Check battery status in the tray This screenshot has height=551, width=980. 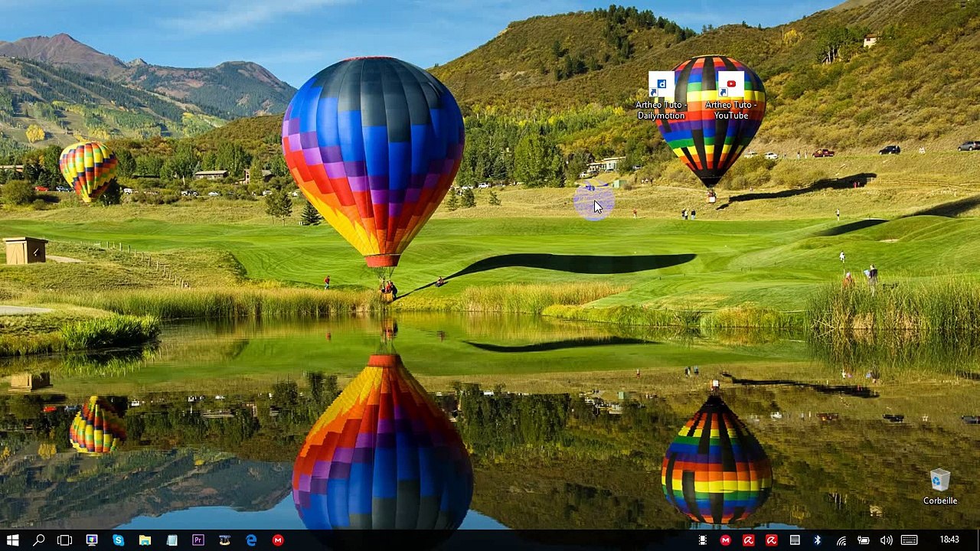pos(864,540)
